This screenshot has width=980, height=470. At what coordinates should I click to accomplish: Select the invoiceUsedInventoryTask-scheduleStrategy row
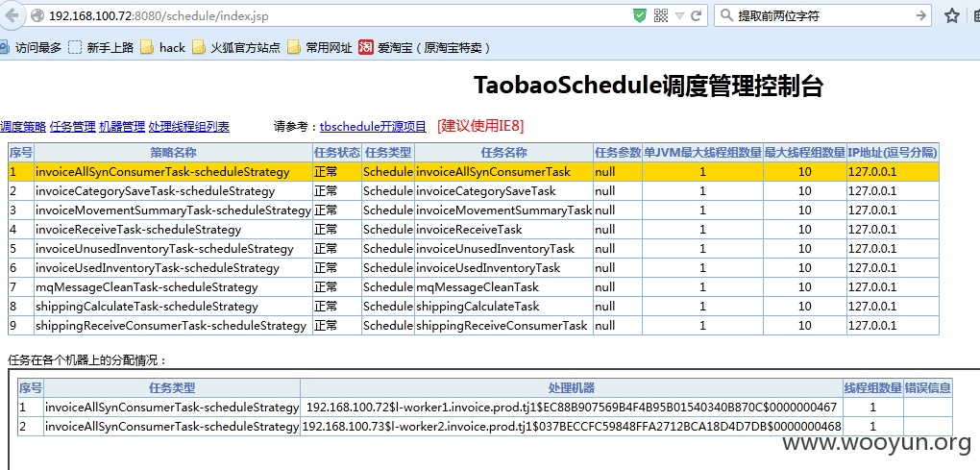474,267
